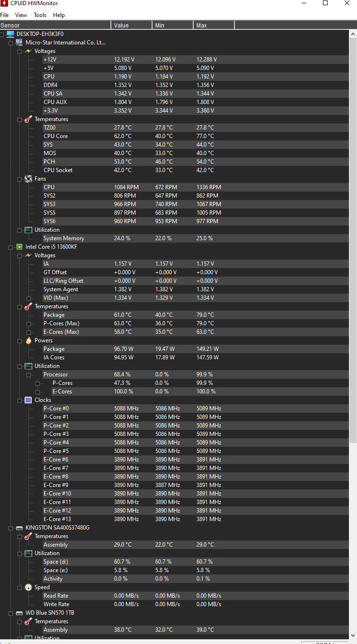Expand the P-Cores (Max) temperature row
This screenshot has width=357, height=644.
point(28,324)
